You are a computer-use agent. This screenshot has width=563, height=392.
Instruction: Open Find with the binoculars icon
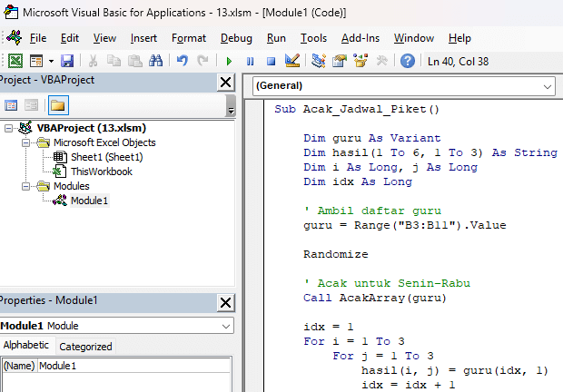click(x=156, y=61)
